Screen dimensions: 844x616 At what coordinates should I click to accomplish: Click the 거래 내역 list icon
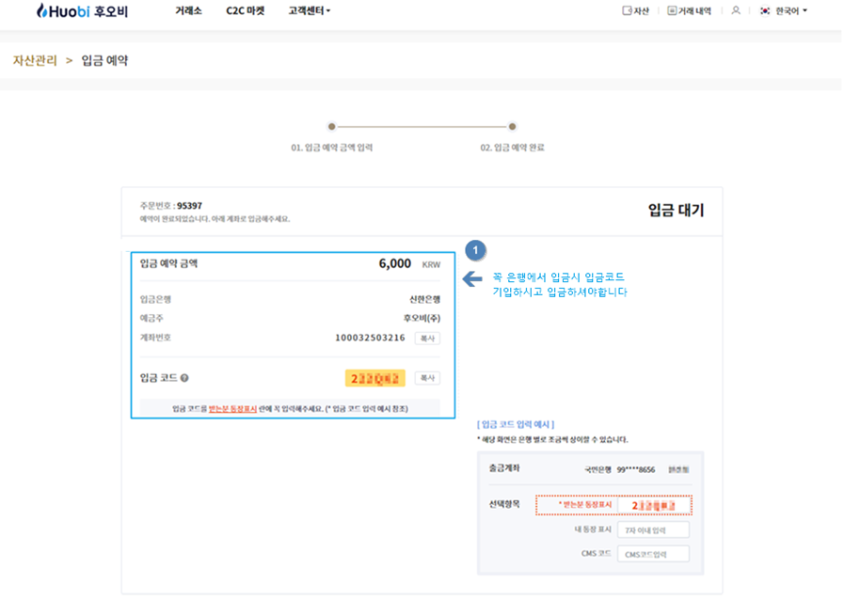672,10
